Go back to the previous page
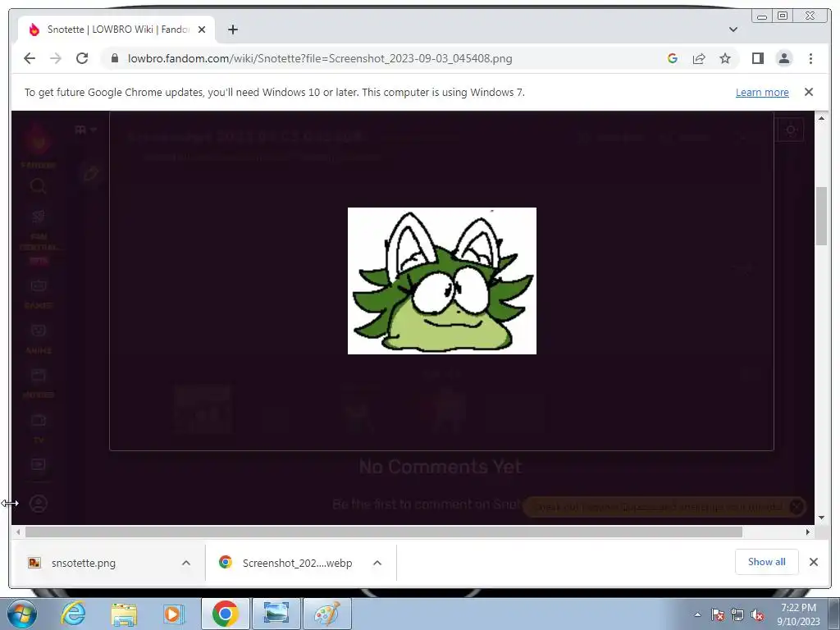This screenshot has height=630, width=840. point(30,58)
